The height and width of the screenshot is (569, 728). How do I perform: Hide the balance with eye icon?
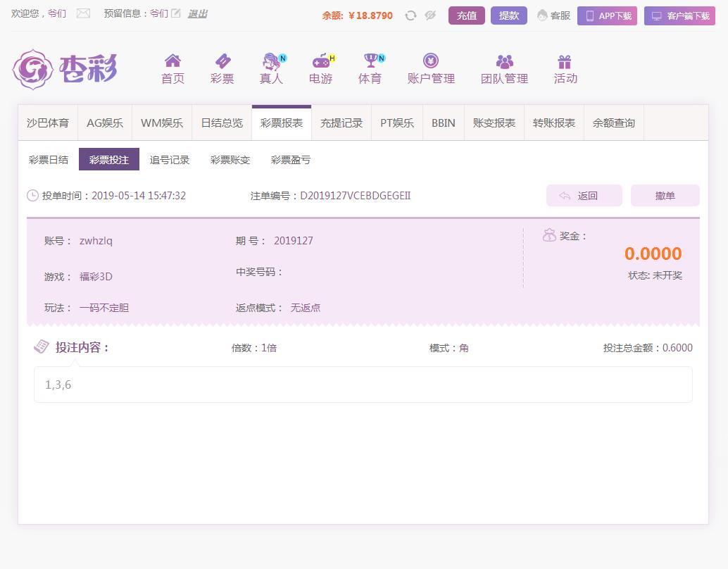point(430,15)
